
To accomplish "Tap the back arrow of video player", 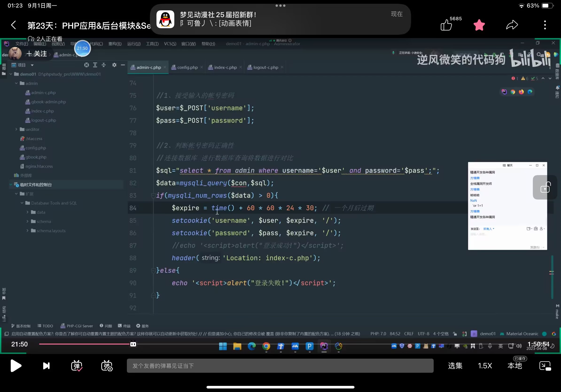I will pos(14,25).
